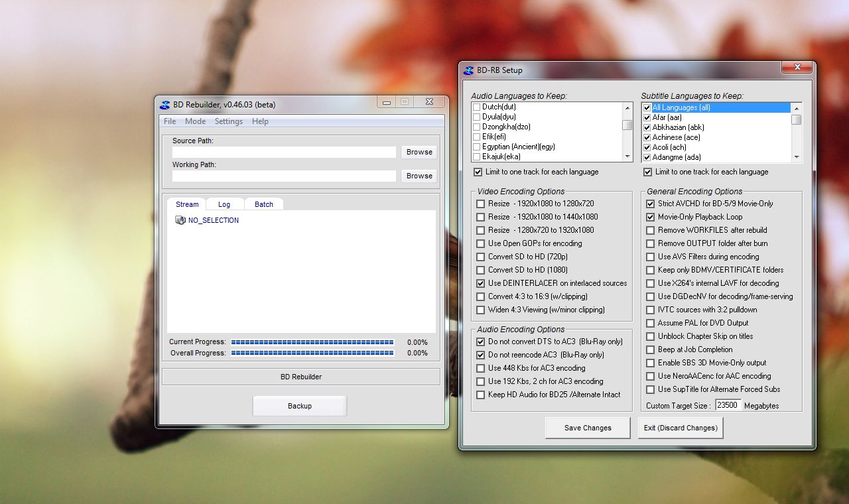Viewport: 849px width, 504px height.
Task: Click the NO_SELECTION disc icon
Action: (180, 220)
